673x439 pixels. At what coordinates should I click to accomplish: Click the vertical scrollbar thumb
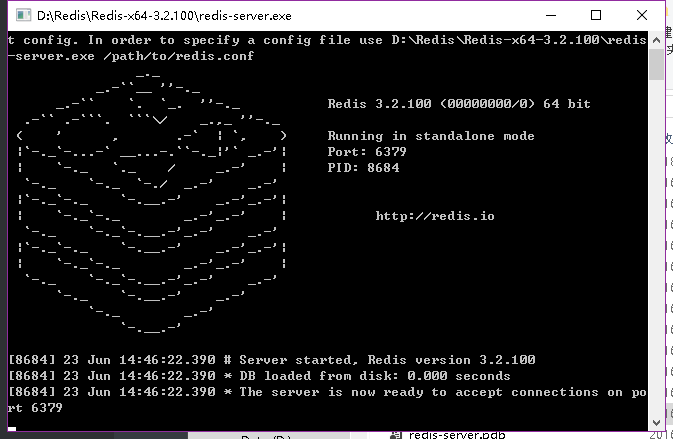[656, 64]
